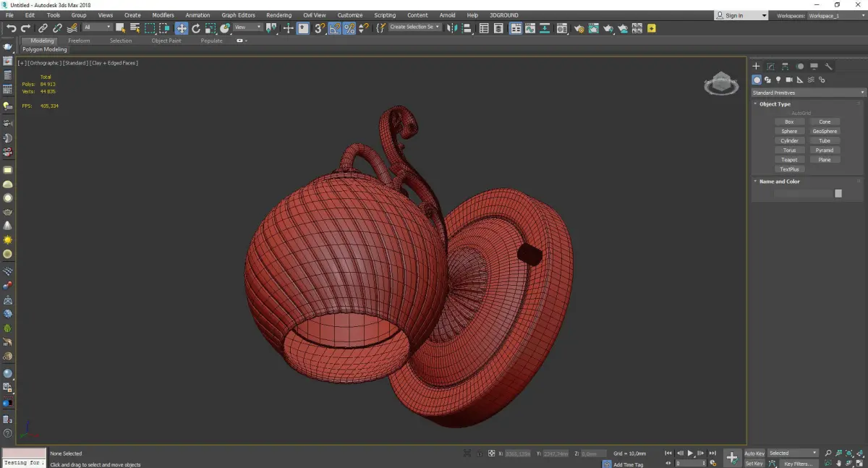Open the Standard Primitives category dropdown
Viewport: 868px width, 468px height.
[808, 93]
